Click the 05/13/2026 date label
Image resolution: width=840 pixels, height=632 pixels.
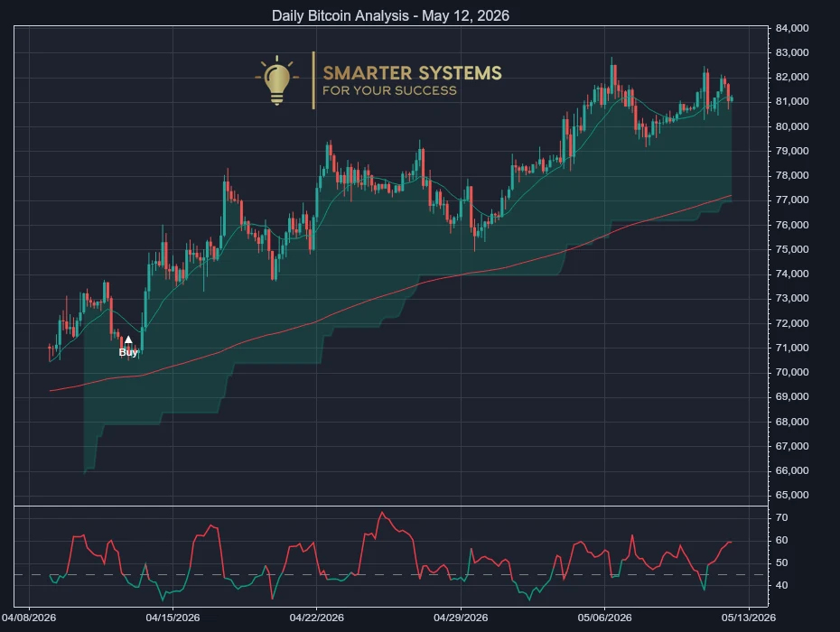pyautogui.click(x=749, y=618)
